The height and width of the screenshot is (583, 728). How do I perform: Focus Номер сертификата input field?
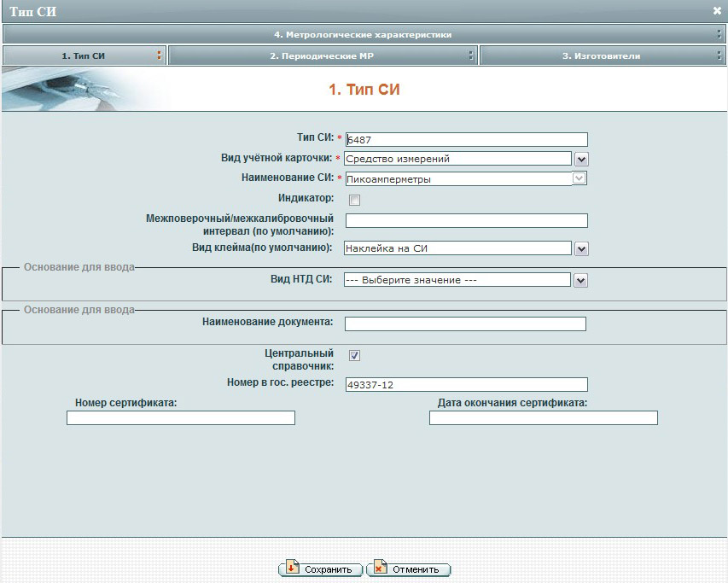[x=181, y=417]
